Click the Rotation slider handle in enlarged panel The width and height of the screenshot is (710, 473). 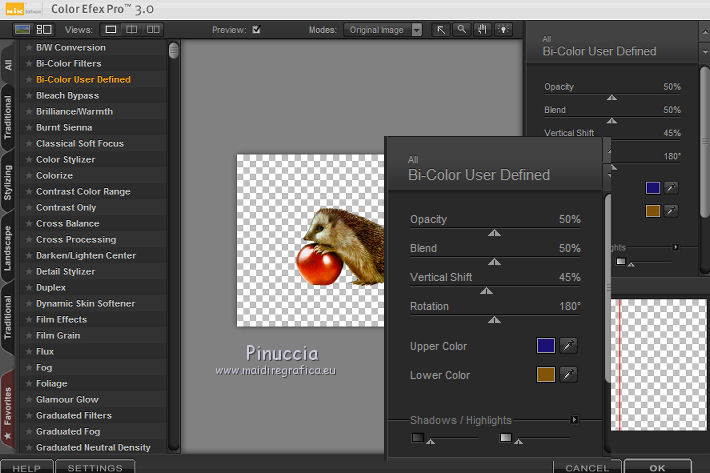click(x=494, y=320)
